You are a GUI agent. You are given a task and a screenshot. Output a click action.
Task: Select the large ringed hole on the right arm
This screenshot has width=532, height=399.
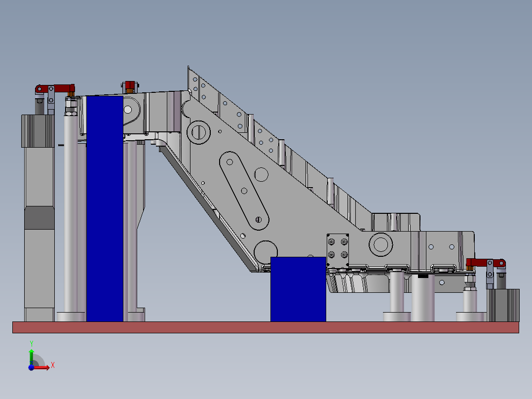pyautogui.click(x=380, y=244)
